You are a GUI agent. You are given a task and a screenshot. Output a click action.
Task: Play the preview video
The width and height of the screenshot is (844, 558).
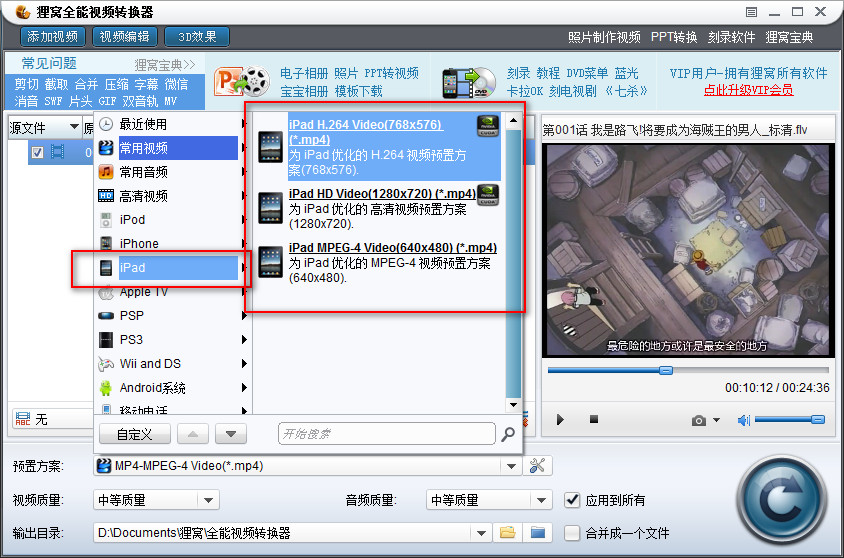click(x=560, y=420)
